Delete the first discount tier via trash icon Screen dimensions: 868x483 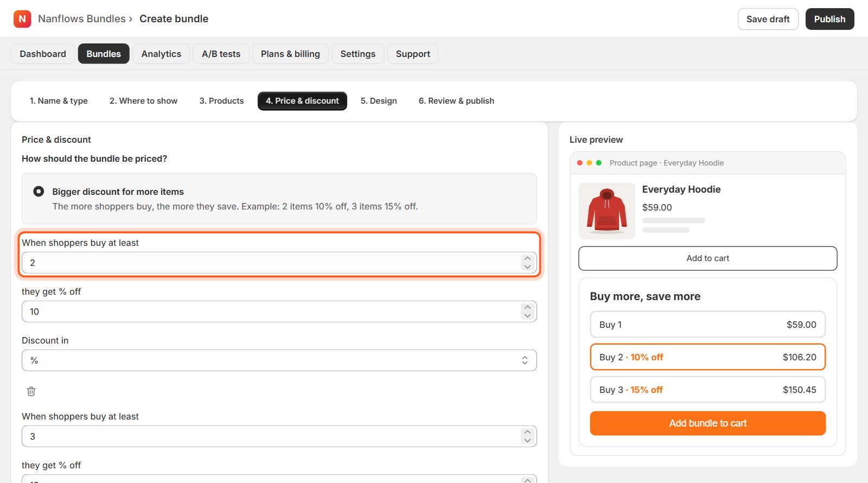coord(31,391)
